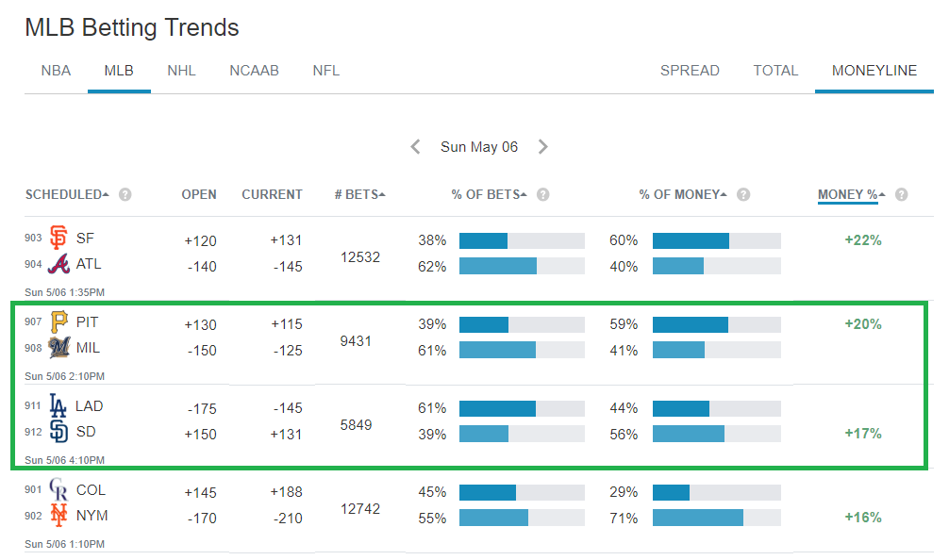Click the CURRENT column header
The width and height of the screenshot is (949, 560).
coord(273,195)
